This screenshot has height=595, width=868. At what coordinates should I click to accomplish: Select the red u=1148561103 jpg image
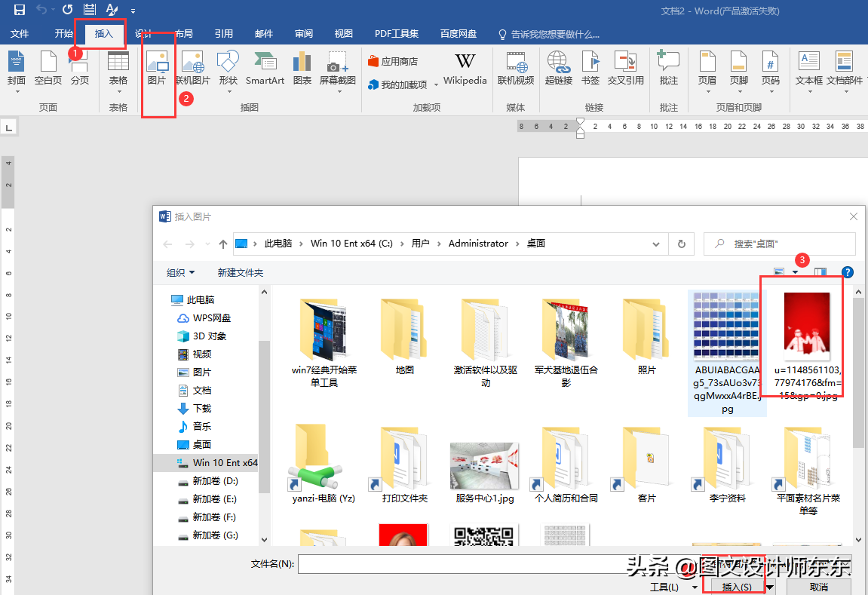[x=808, y=346]
